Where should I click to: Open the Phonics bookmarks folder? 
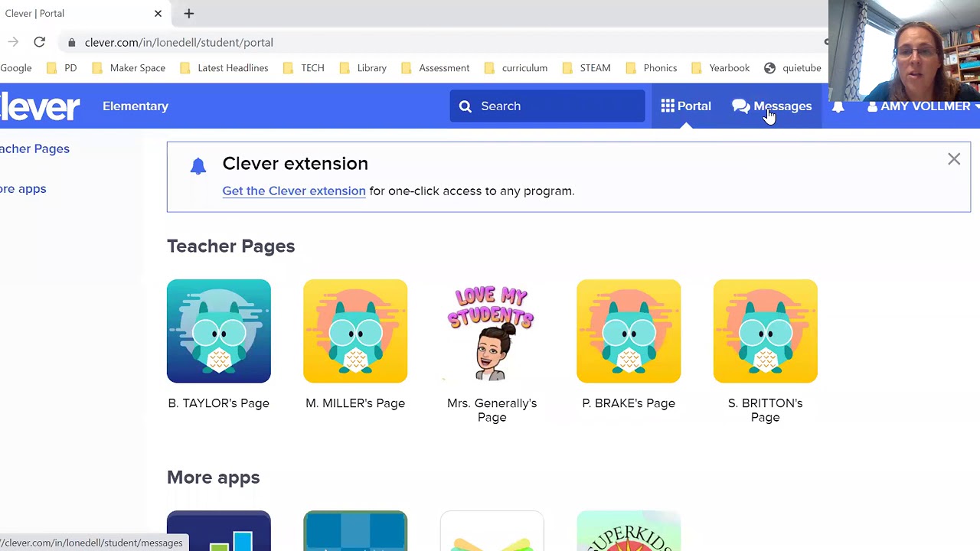[652, 68]
